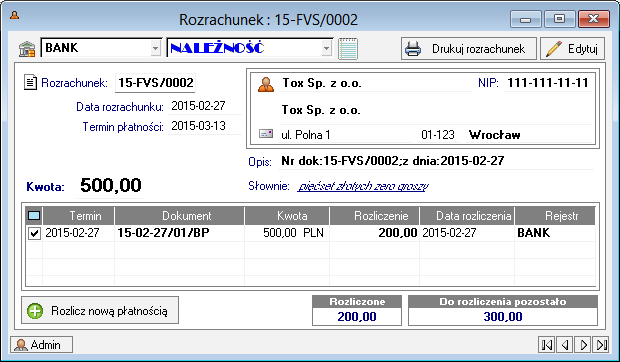Sort by Data rozliczenia column header

(x=467, y=216)
